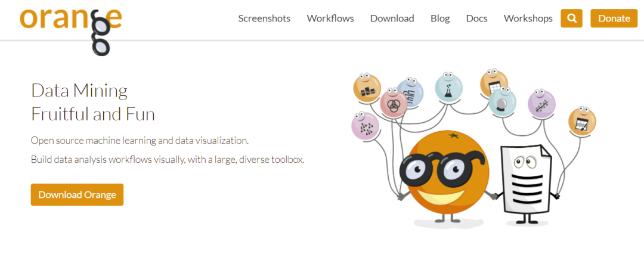Click the teal crystal ball balloon
This screenshot has height=270, width=644.
click(502, 101)
